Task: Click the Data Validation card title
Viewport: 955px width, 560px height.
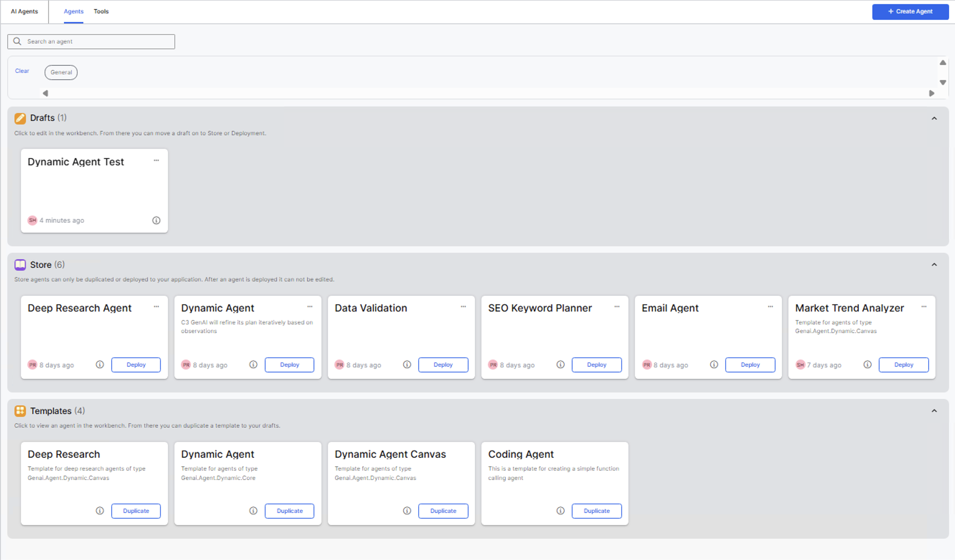Action: [371, 308]
